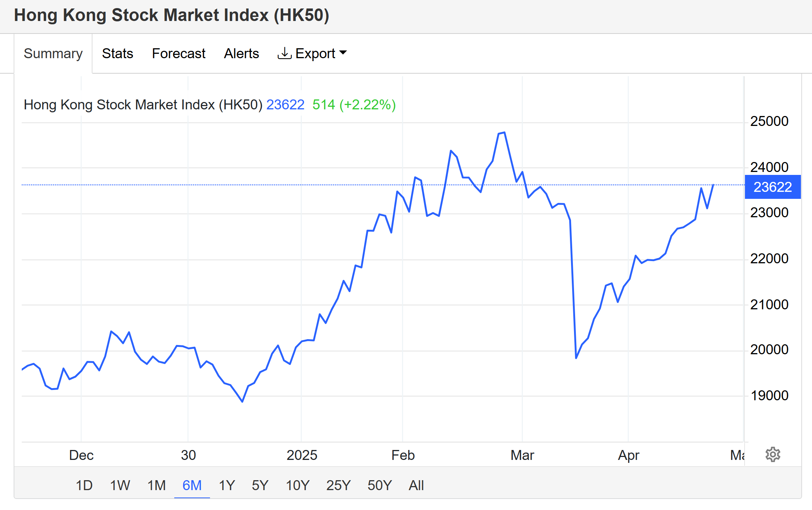Switch chart to 1M range
Image resolution: width=812 pixels, height=510 pixels.
(157, 485)
